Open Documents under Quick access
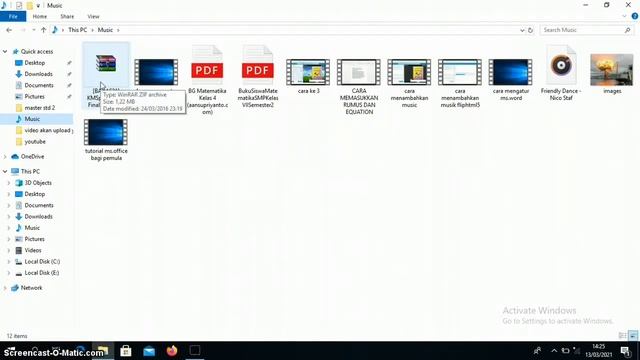The height and width of the screenshot is (360, 640). point(39,85)
